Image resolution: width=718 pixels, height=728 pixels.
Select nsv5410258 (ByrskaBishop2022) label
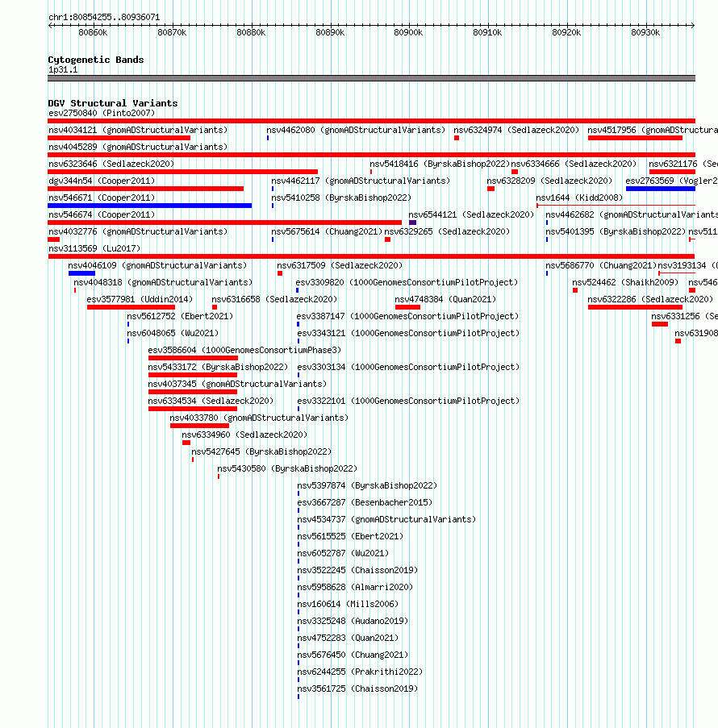point(341,198)
